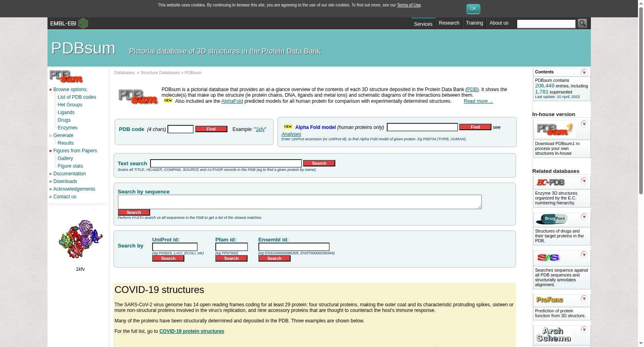Focus the Pfam id input field
644x347 pixels.
click(x=231, y=247)
